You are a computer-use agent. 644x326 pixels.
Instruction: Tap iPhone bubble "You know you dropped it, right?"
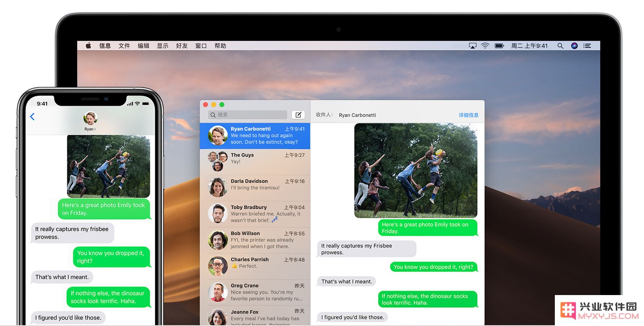111,257
